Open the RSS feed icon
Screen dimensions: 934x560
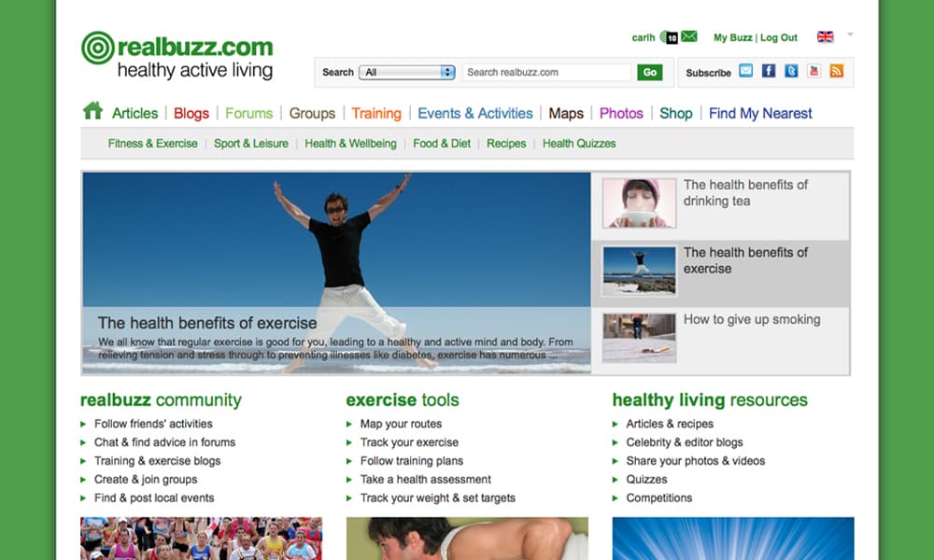836,71
